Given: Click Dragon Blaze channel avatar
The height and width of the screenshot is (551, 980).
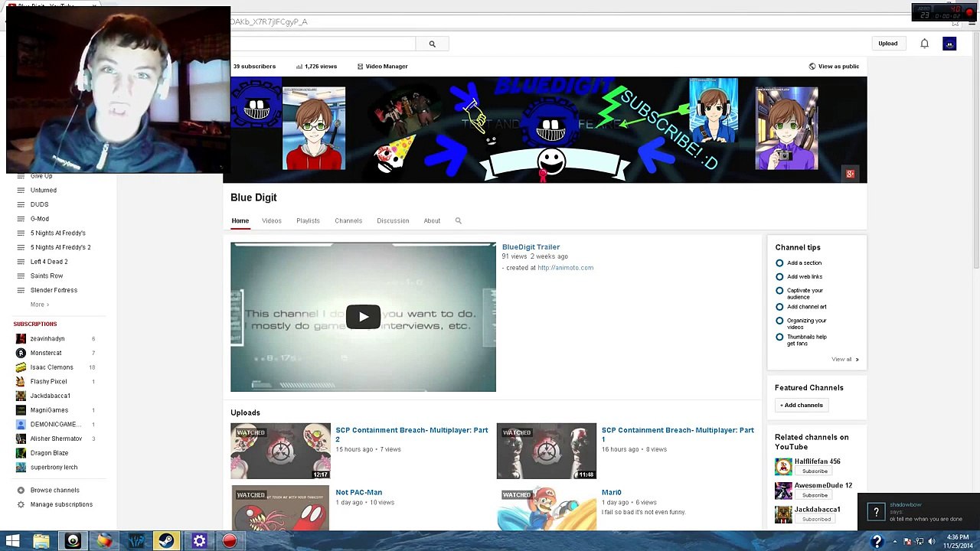Looking at the screenshot, I should click(x=21, y=453).
